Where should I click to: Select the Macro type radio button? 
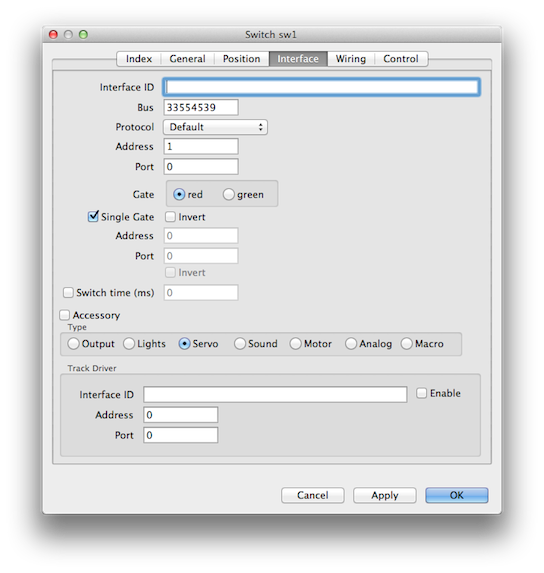tap(407, 344)
